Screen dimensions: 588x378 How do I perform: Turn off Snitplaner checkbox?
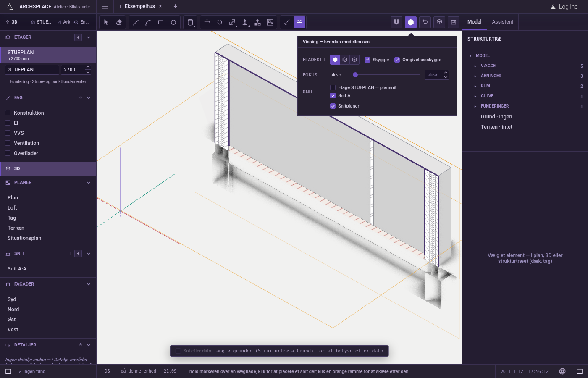(x=333, y=106)
